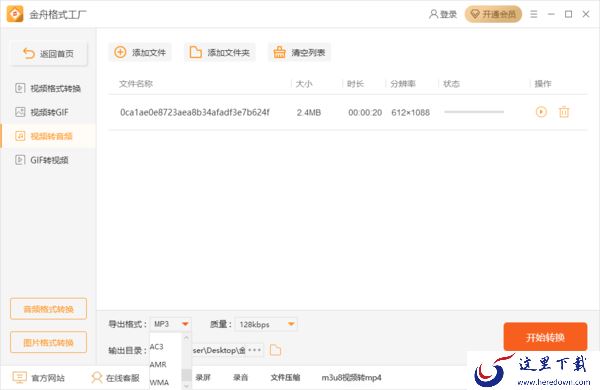Click the format list scrollbar

click(186, 362)
